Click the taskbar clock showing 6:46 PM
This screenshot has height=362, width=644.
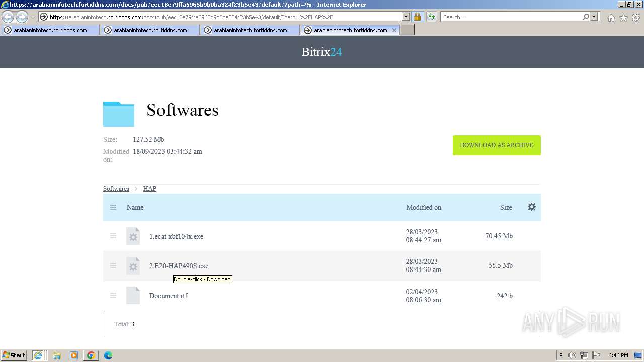pyautogui.click(x=618, y=355)
